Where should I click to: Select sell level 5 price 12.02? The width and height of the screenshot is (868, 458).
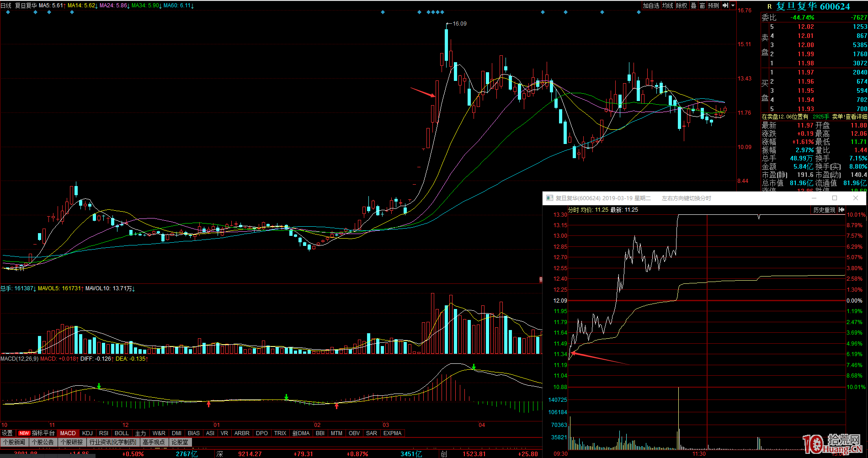[806, 27]
